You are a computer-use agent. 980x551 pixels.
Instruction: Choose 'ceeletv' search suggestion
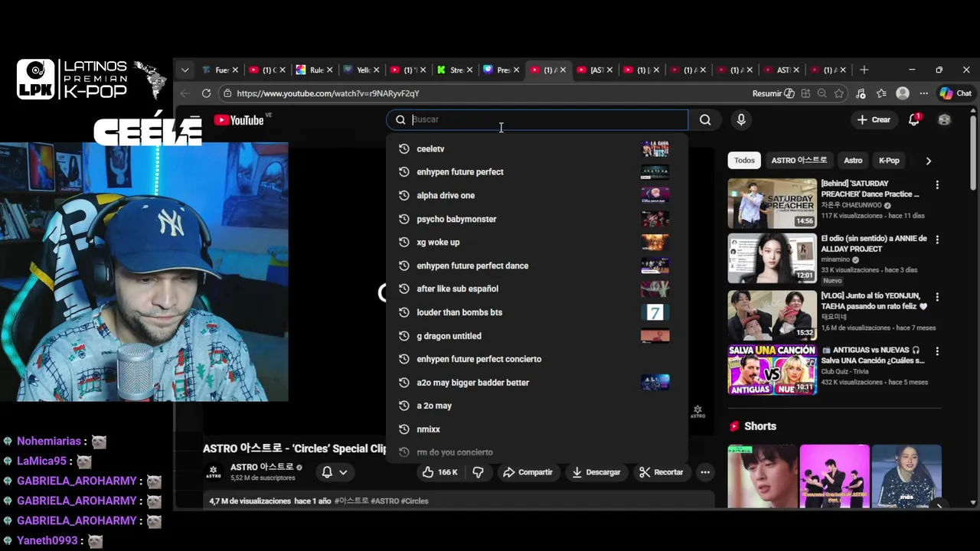tap(536, 148)
